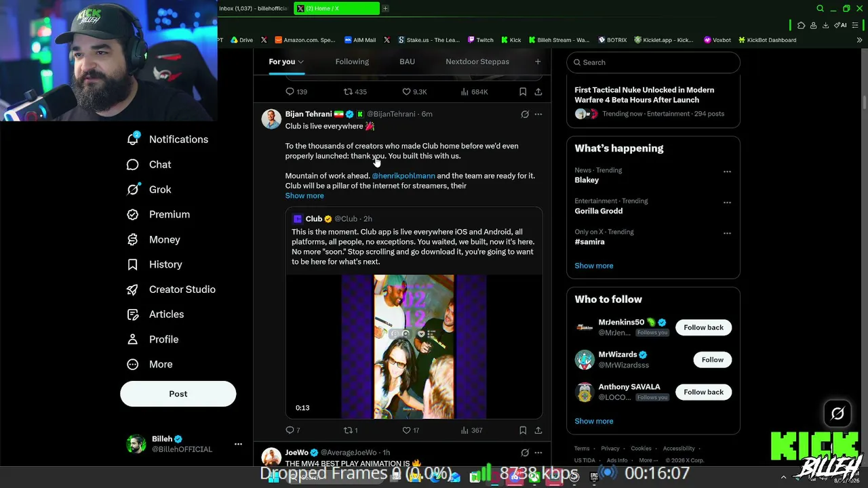The width and height of the screenshot is (868, 488).
Task: Open more options on JoeWo's post
Action: tap(538, 452)
